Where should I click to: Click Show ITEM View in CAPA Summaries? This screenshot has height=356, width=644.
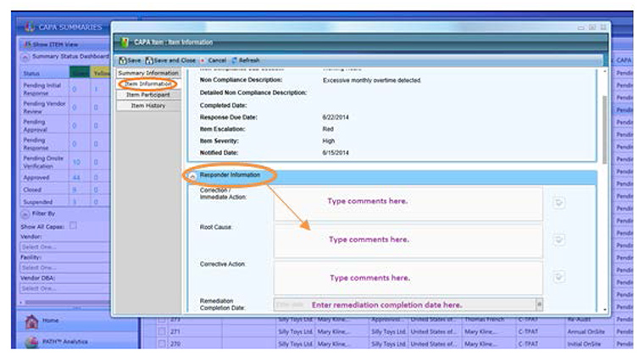click(x=51, y=44)
